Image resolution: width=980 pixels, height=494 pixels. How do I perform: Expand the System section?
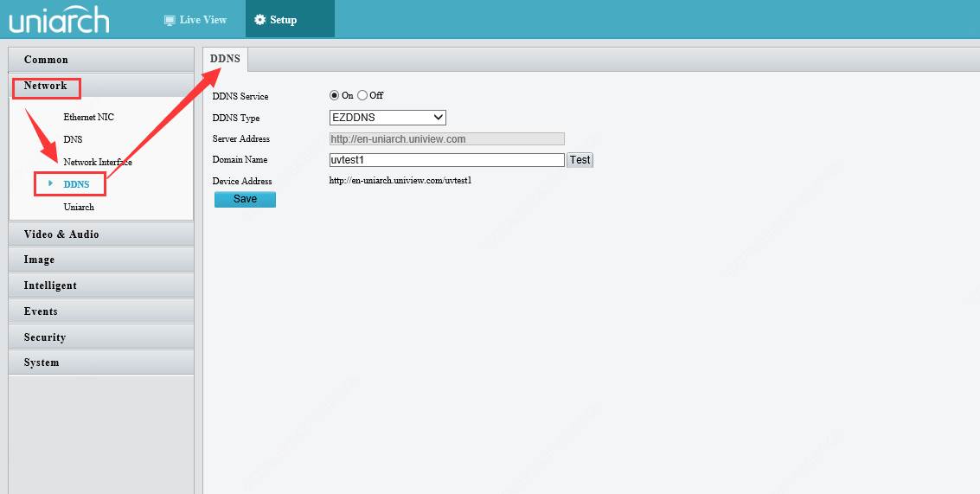tap(101, 362)
